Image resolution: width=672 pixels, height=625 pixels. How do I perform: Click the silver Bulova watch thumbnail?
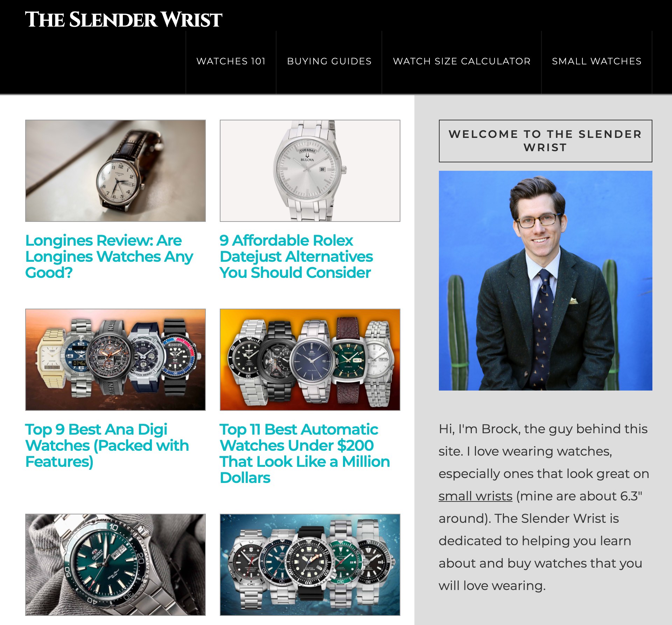click(310, 171)
